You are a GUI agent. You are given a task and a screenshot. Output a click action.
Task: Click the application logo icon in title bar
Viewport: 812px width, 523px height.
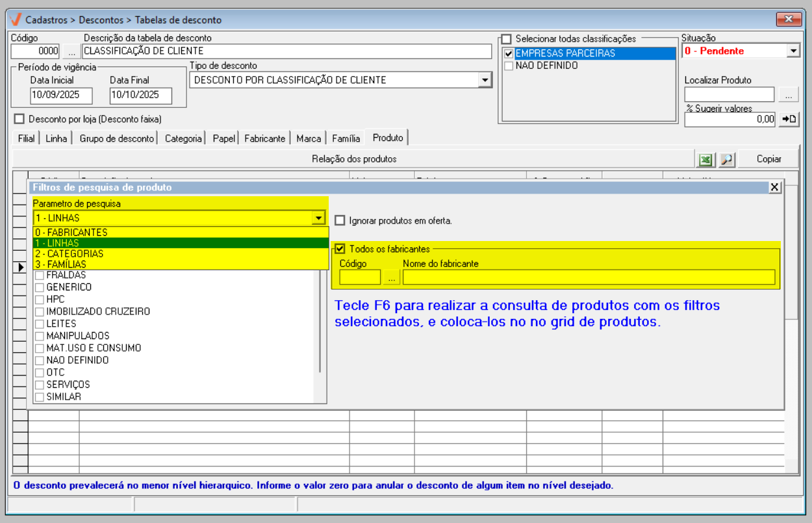coord(16,19)
